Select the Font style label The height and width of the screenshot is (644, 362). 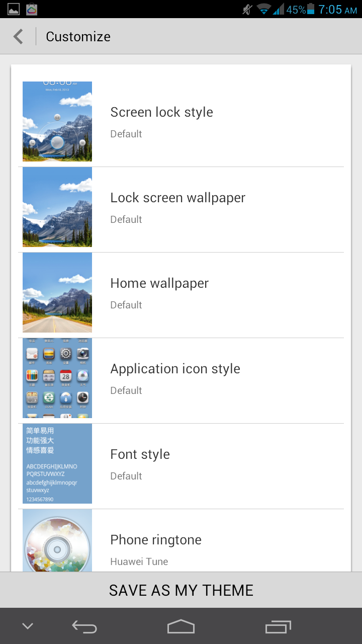[140, 454]
